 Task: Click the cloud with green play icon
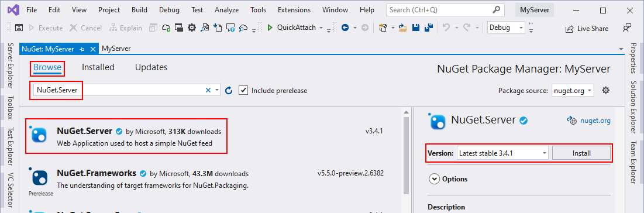click(166, 28)
